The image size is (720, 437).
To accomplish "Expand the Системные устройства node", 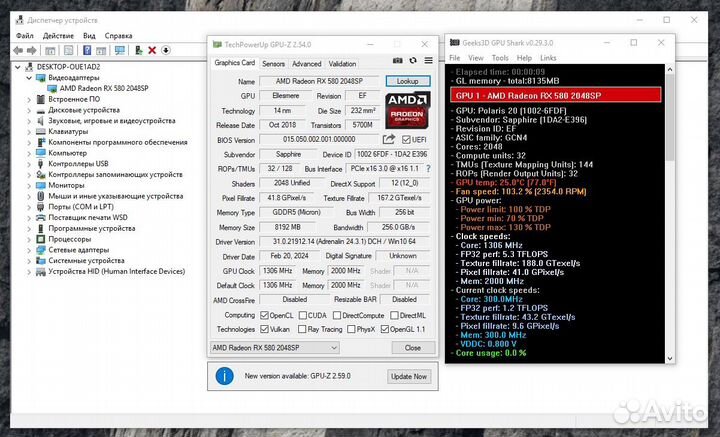I will coord(29,261).
